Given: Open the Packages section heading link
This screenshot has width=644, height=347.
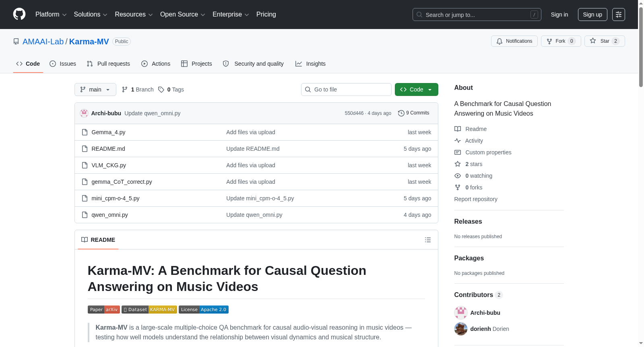Looking at the screenshot, I should click(x=469, y=258).
